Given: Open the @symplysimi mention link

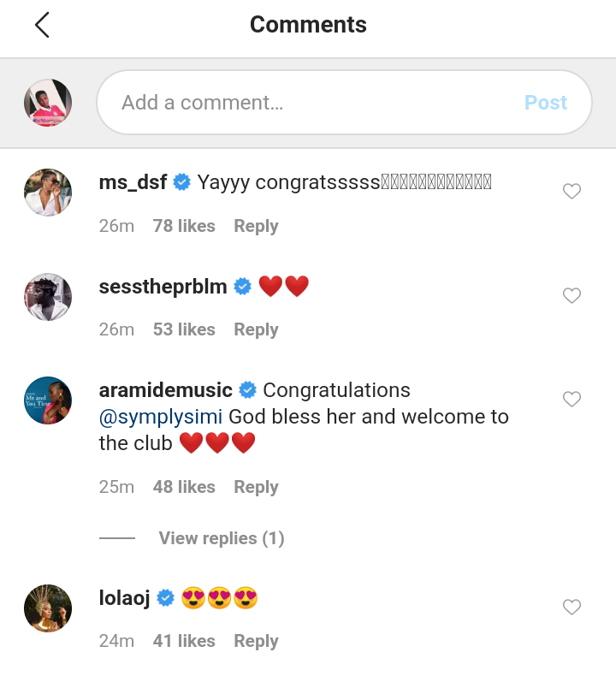Looking at the screenshot, I should click(x=161, y=417).
